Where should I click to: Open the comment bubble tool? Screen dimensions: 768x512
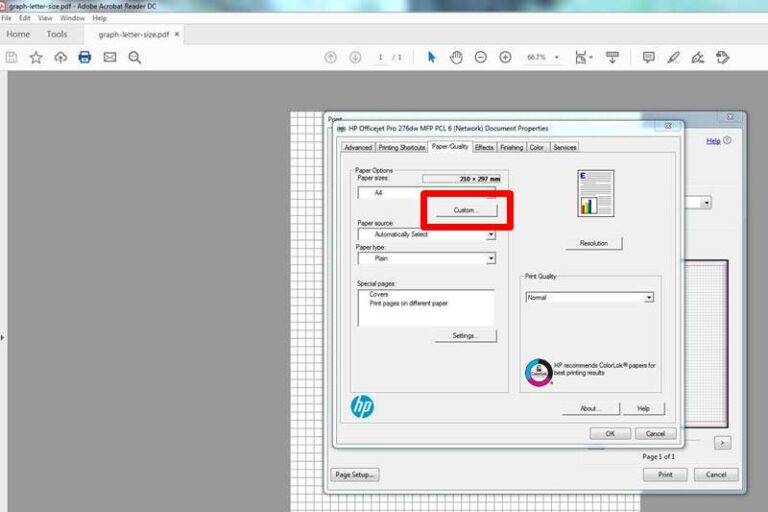648,58
